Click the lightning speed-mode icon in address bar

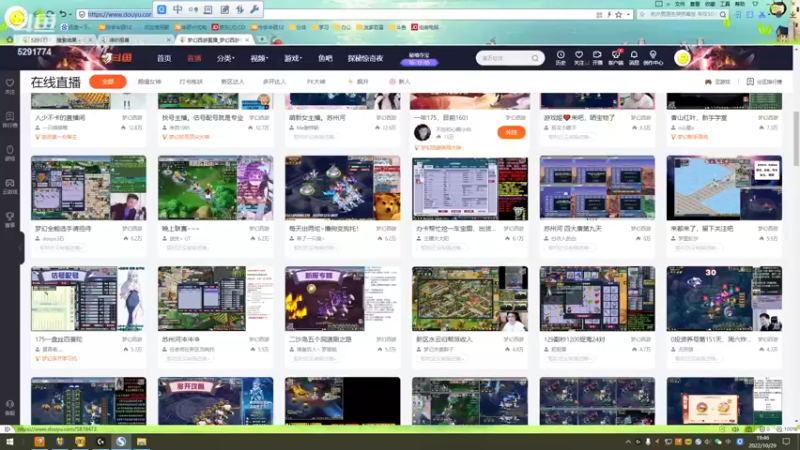[x=609, y=15]
